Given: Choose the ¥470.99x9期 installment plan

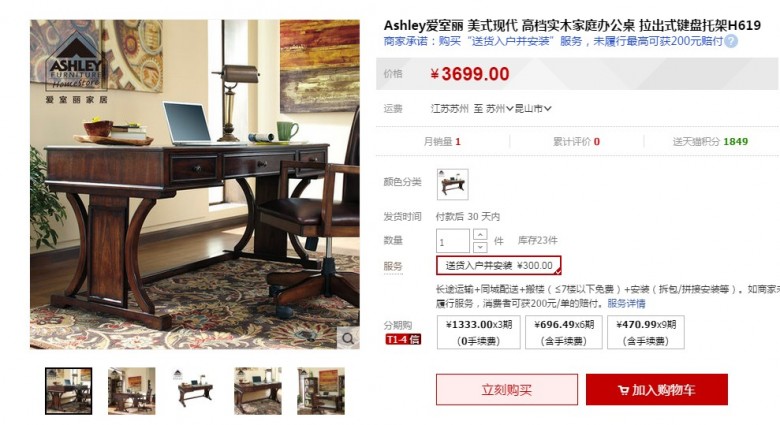Looking at the screenshot, I should click(646, 332).
